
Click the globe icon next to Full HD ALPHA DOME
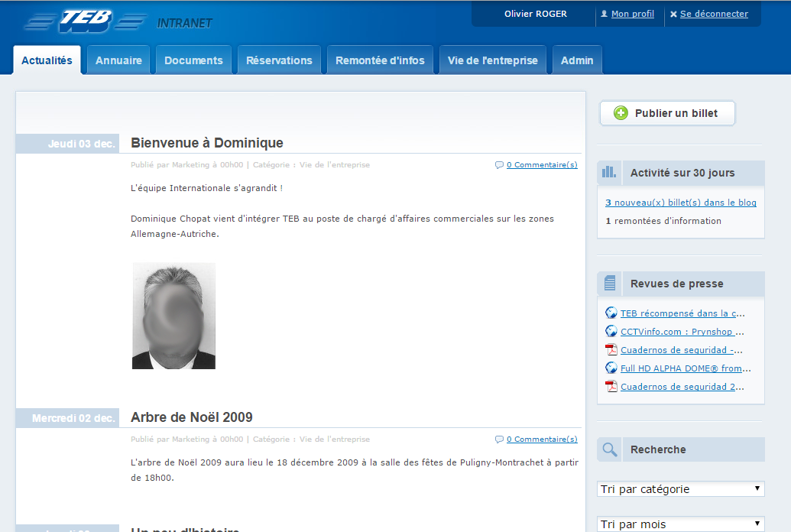tap(611, 368)
